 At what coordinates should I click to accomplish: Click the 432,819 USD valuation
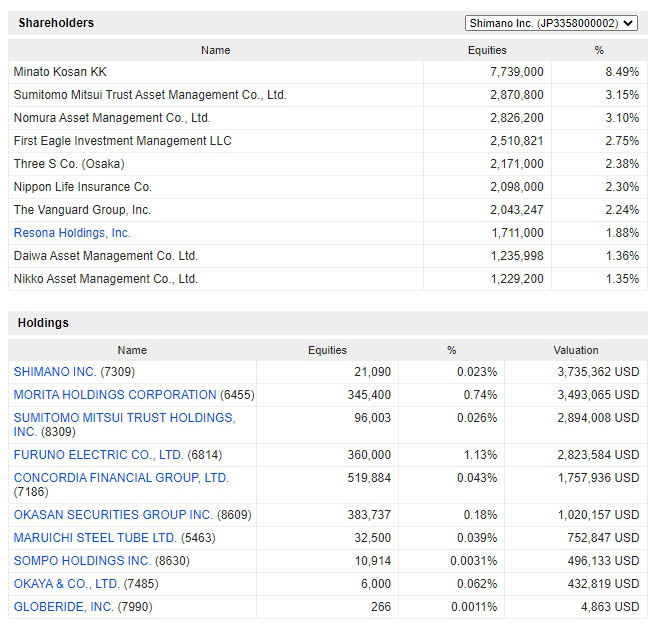click(603, 584)
